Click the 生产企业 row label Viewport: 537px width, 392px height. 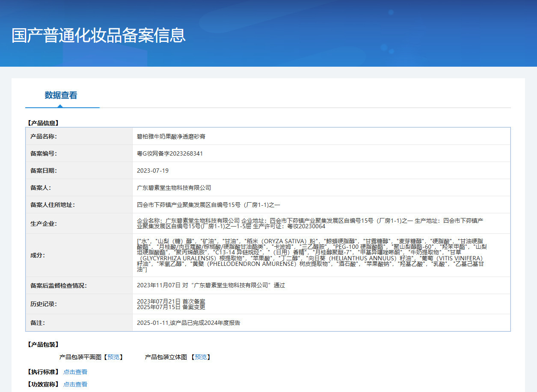[44, 224]
